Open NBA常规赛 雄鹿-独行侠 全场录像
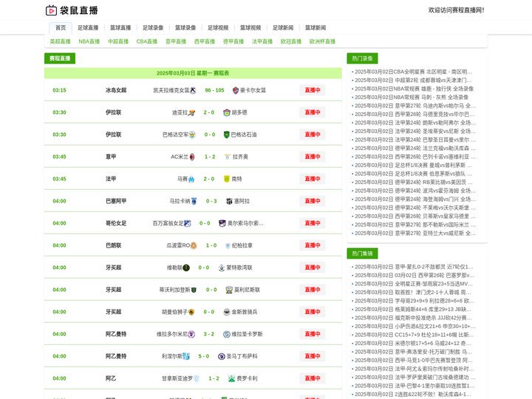The width and height of the screenshot is (532, 399). tap(414, 89)
